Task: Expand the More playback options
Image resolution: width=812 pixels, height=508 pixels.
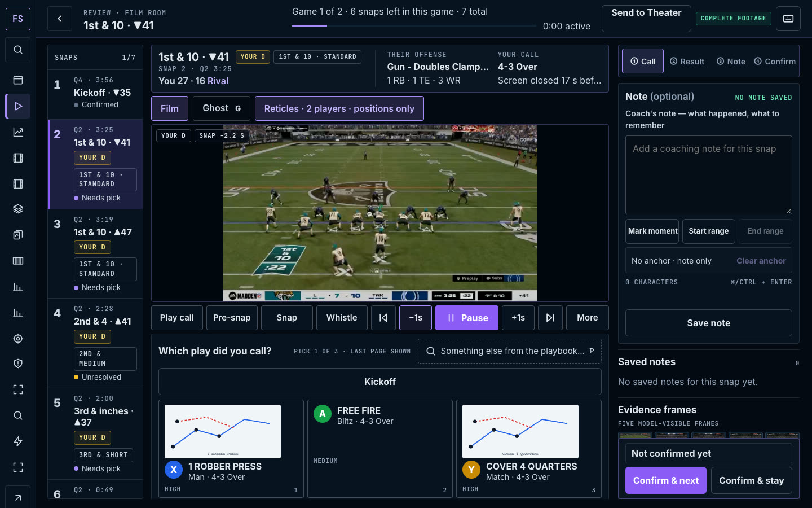Action: [x=588, y=318]
